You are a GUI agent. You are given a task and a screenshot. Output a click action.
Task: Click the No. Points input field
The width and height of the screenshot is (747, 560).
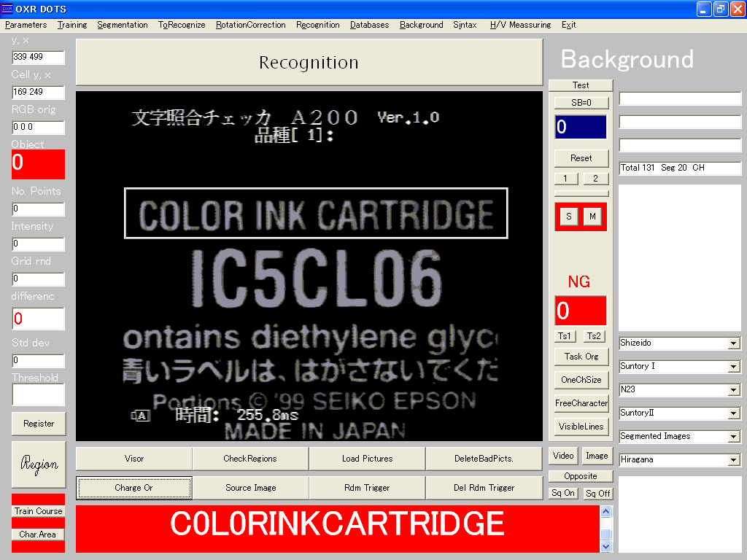click(x=38, y=209)
